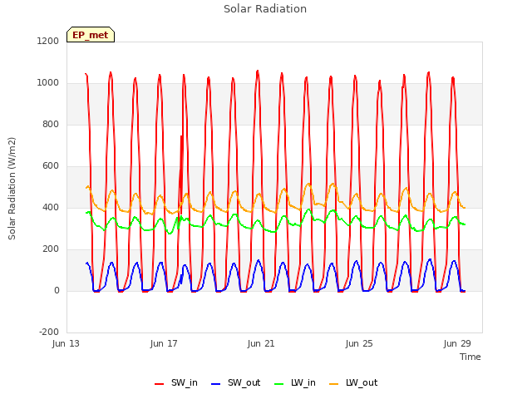Select the Solar Radiation chart title
This screenshot has height=399, width=532.
tap(265, 9)
